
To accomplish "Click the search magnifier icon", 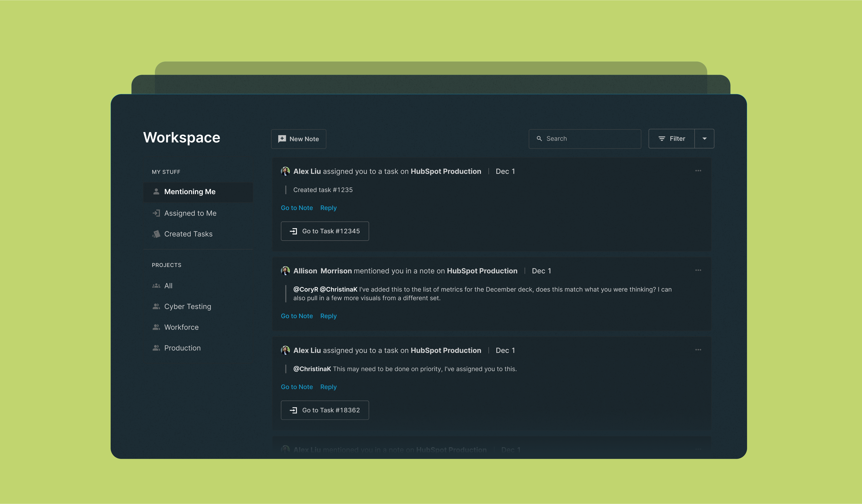I will 539,138.
